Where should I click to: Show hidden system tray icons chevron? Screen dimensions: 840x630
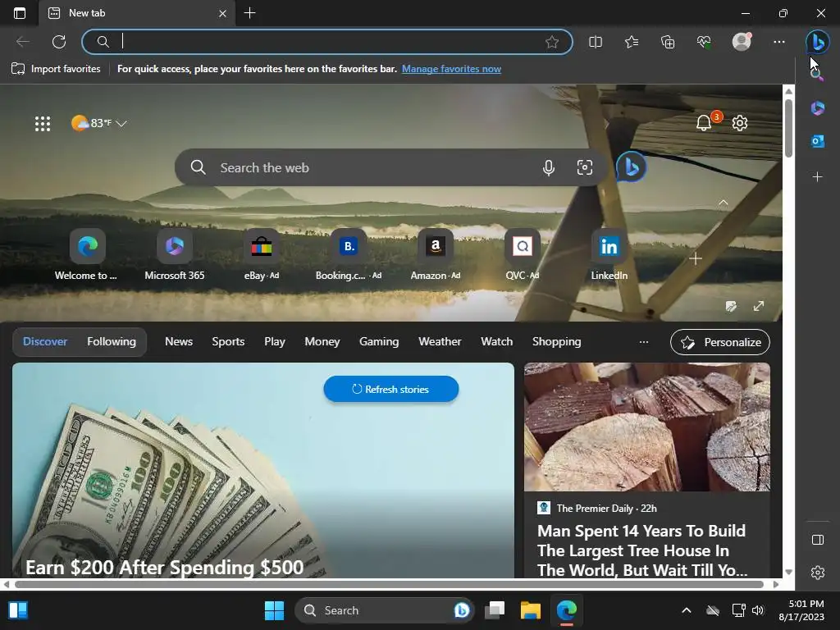tap(687, 610)
